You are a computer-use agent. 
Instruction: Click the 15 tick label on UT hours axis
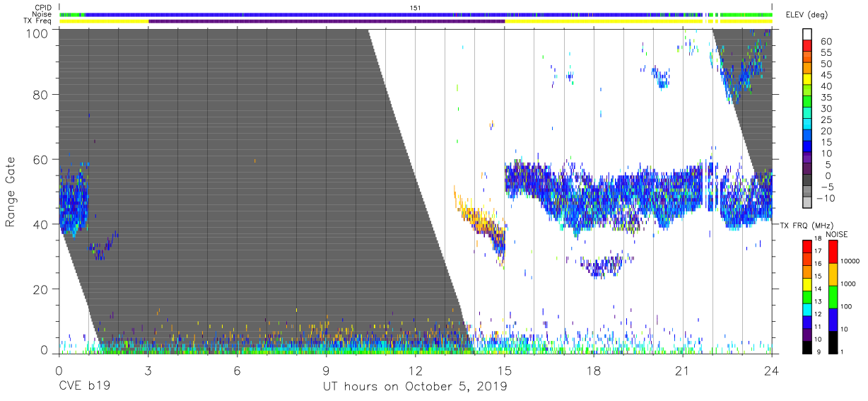click(505, 371)
